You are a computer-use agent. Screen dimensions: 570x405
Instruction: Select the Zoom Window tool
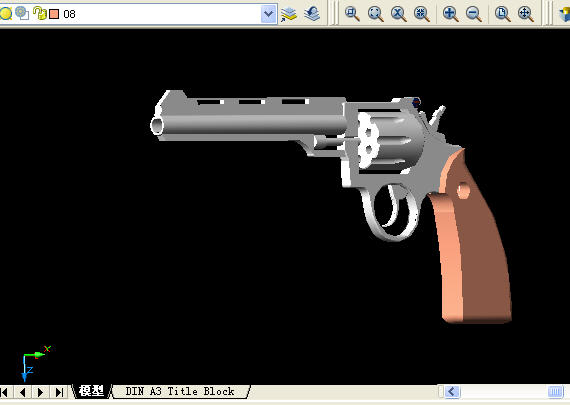coord(352,14)
